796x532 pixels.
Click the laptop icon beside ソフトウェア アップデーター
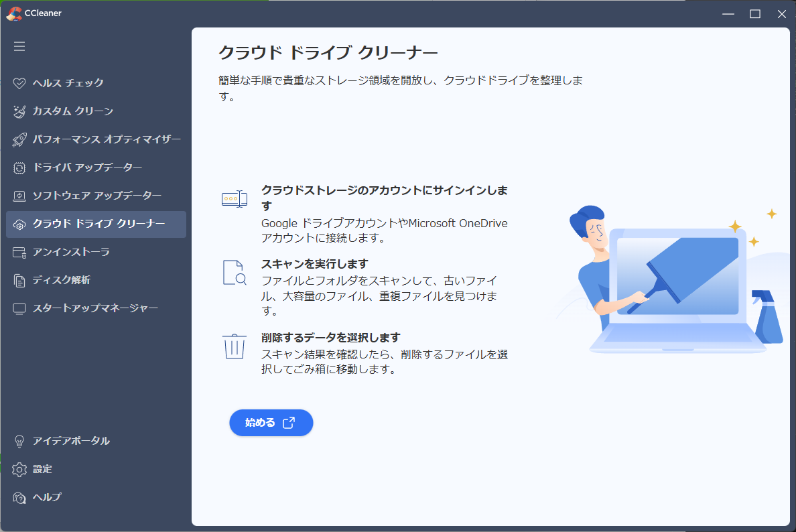point(19,196)
